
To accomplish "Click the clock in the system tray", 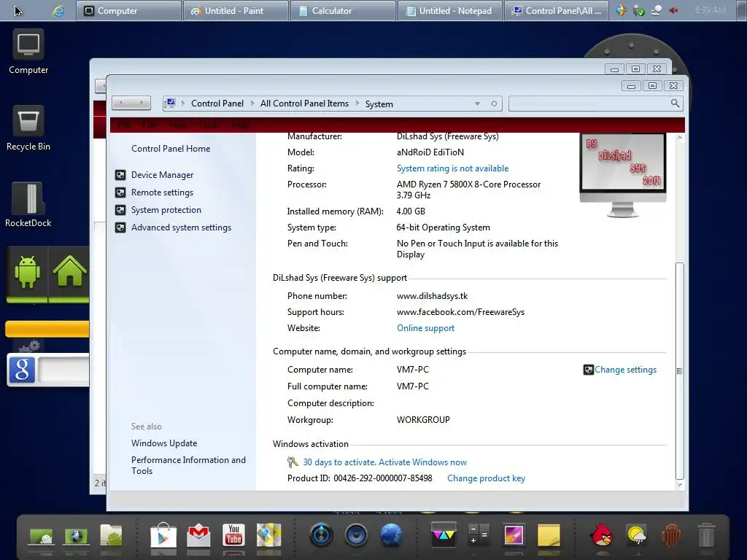I will pos(710,10).
